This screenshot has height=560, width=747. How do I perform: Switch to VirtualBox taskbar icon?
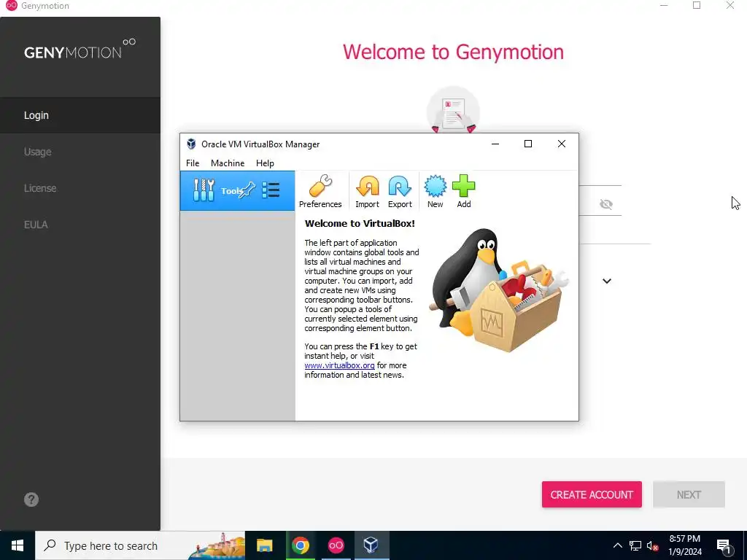pos(371,545)
